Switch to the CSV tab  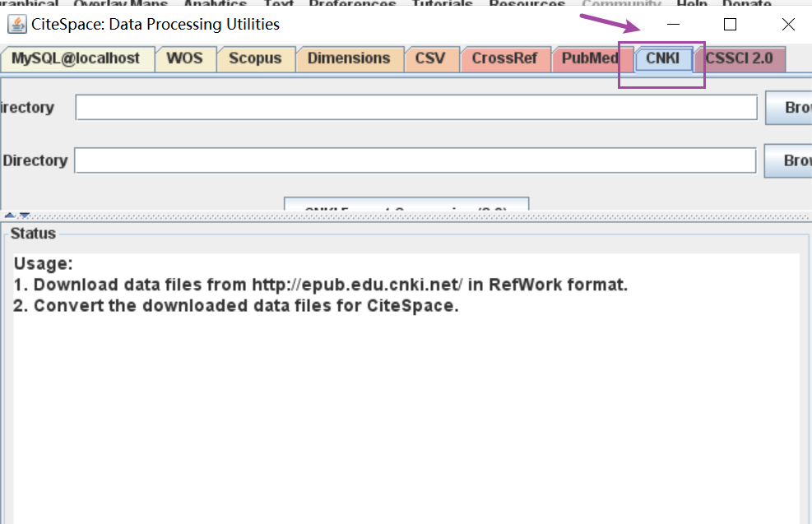click(430, 58)
